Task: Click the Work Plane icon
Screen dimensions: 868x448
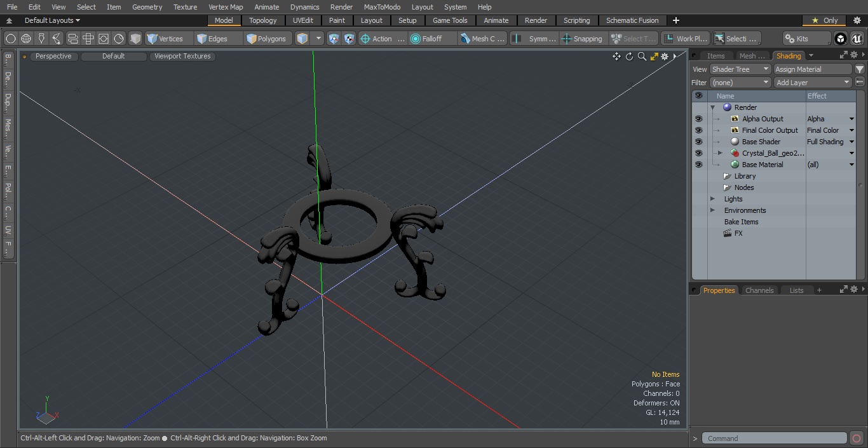Action: point(668,39)
